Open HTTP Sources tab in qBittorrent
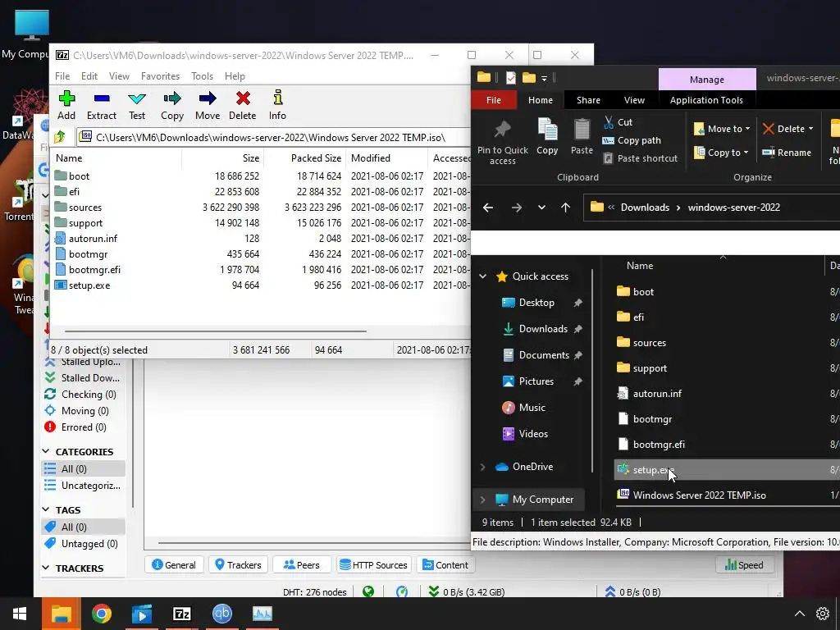 (x=373, y=564)
